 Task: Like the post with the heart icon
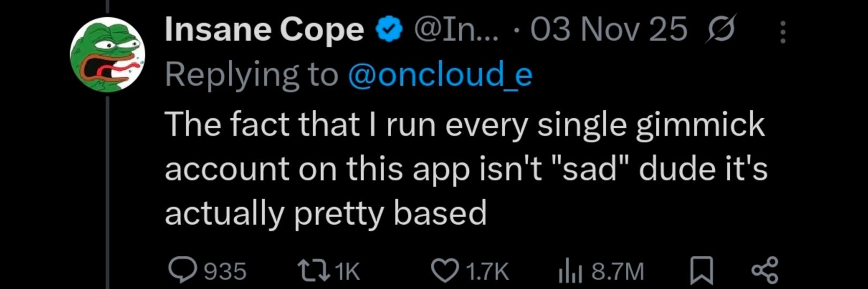coord(446,271)
